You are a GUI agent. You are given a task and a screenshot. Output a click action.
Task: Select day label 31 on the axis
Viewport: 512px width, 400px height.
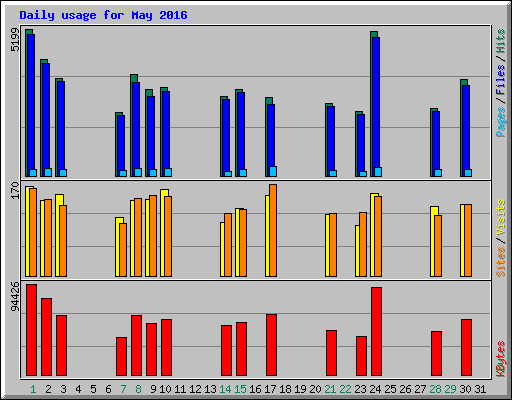pos(480,389)
